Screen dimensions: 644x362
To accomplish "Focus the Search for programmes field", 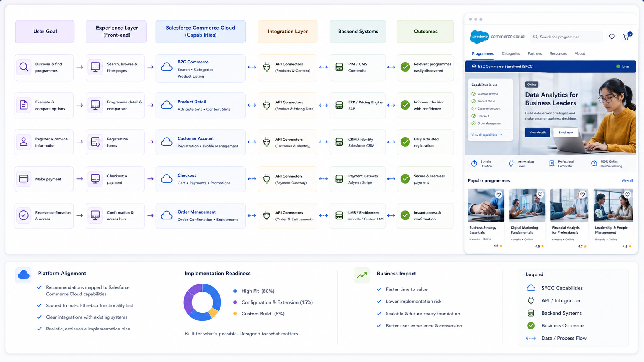I will tap(566, 37).
